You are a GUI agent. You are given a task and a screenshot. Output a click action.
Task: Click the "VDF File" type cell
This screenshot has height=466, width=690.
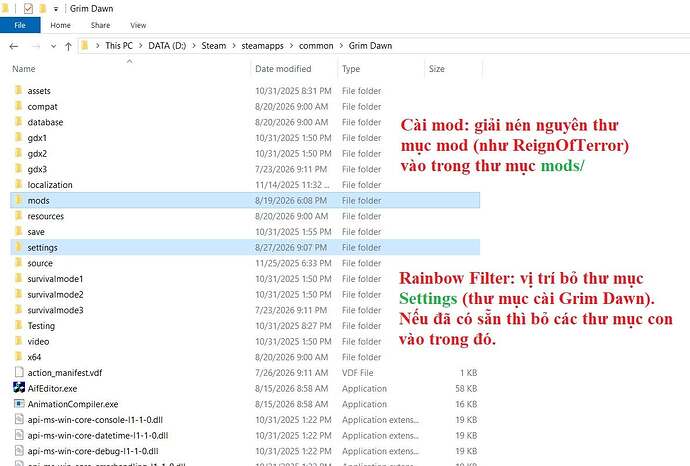click(357, 373)
